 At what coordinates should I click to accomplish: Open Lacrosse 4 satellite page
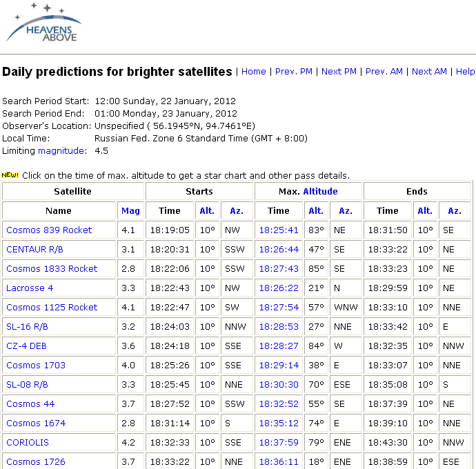click(30, 288)
